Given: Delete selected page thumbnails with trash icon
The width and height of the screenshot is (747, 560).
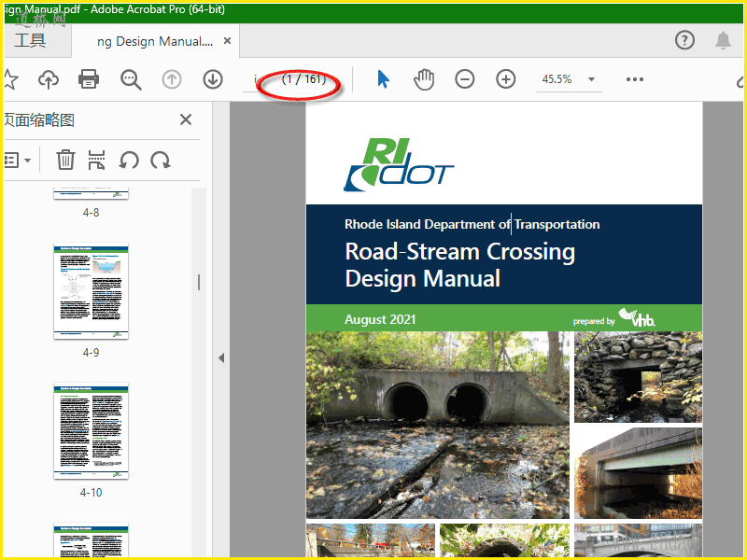Looking at the screenshot, I should click(65, 160).
